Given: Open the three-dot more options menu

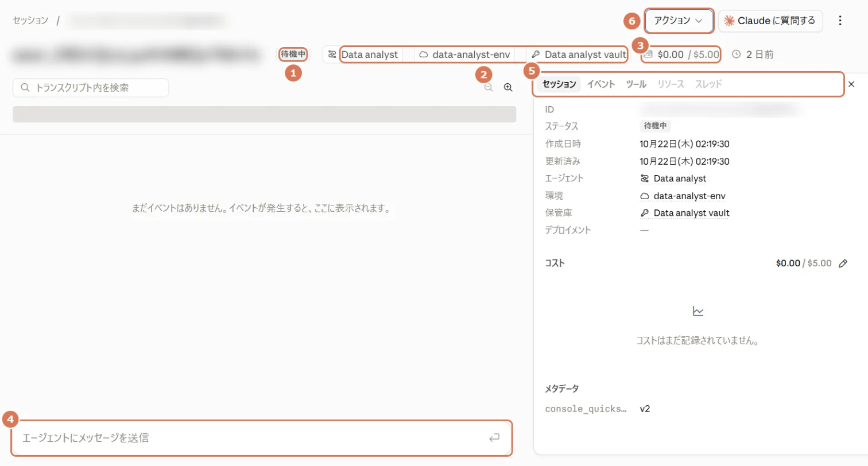Looking at the screenshot, I should (840, 21).
